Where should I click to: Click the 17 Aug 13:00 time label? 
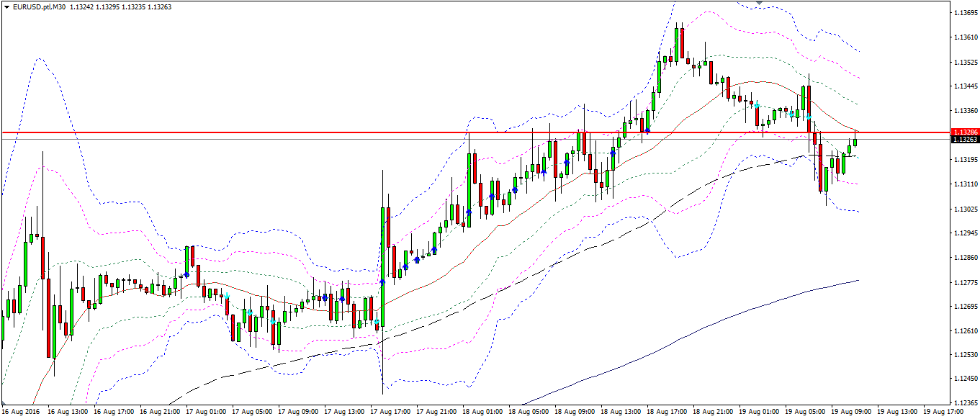(x=344, y=413)
